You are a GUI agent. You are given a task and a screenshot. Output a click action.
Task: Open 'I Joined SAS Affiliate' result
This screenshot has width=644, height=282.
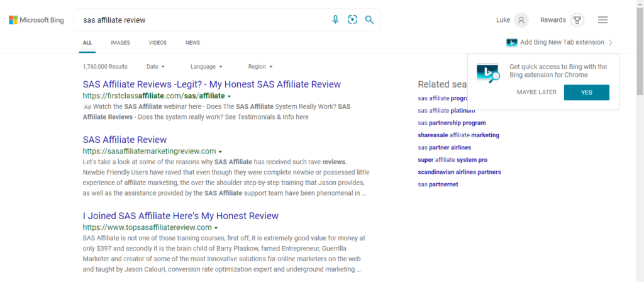coord(180,216)
